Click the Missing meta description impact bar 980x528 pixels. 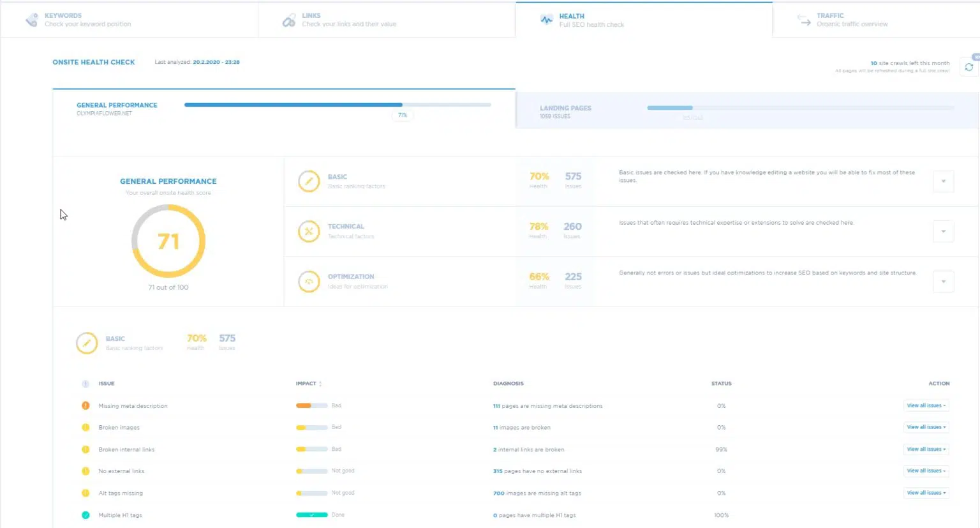311,405
